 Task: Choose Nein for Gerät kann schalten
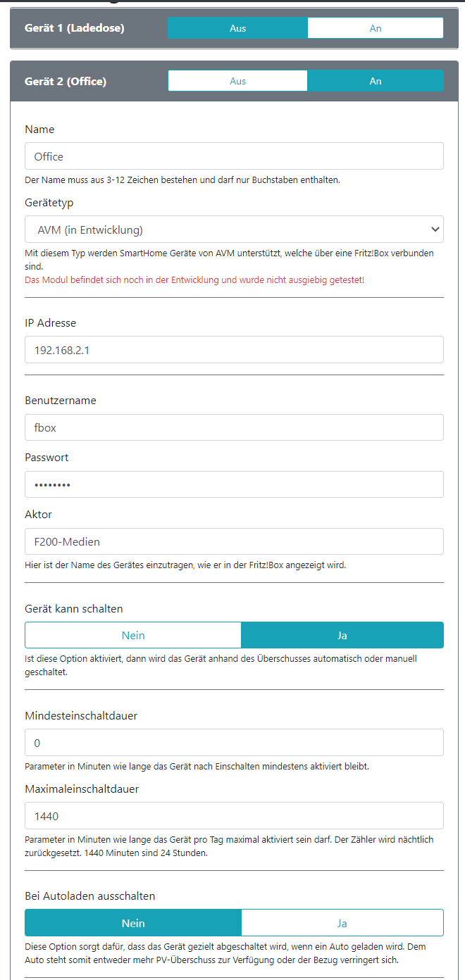[x=133, y=635]
